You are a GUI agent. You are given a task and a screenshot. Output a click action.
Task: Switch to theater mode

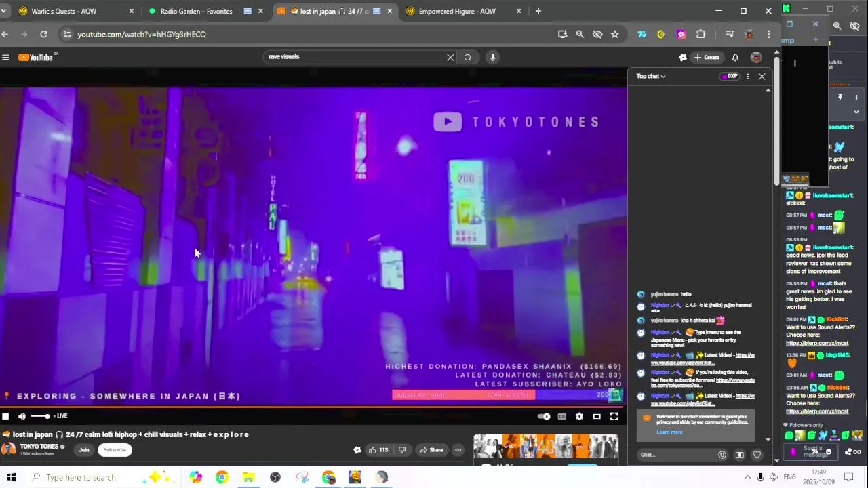pyautogui.click(x=597, y=416)
